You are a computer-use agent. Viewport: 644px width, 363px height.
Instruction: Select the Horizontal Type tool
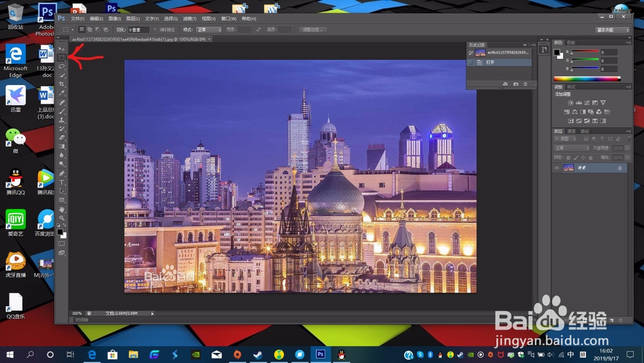click(62, 182)
